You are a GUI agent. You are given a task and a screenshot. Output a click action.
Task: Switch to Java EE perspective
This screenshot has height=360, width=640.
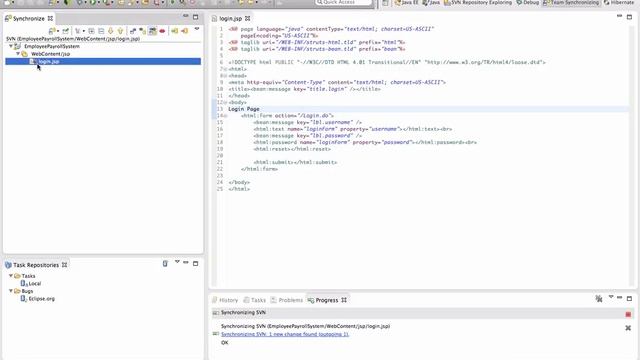coord(407,2)
